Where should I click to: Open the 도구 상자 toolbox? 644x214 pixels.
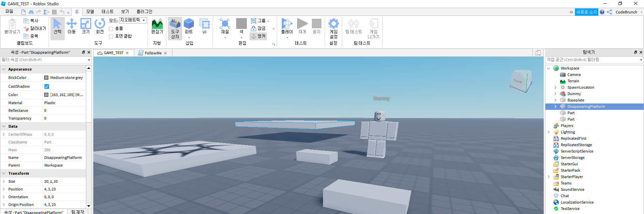coord(175,29)
